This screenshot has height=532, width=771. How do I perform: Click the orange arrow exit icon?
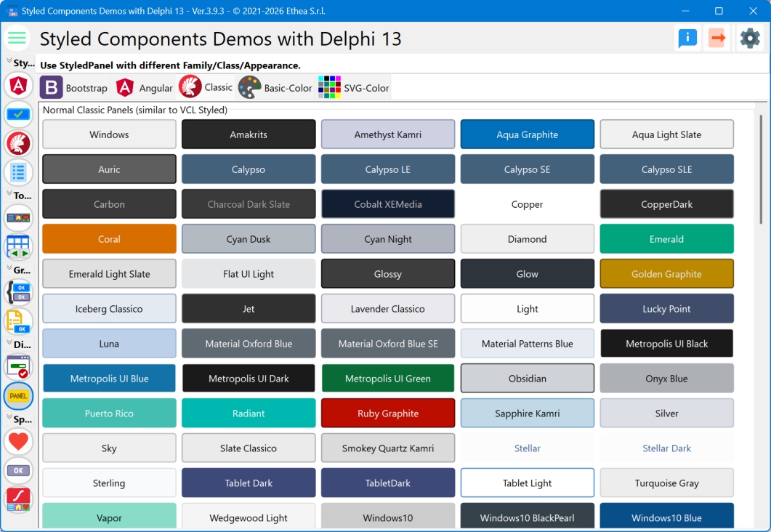click(x=718, y=38)
